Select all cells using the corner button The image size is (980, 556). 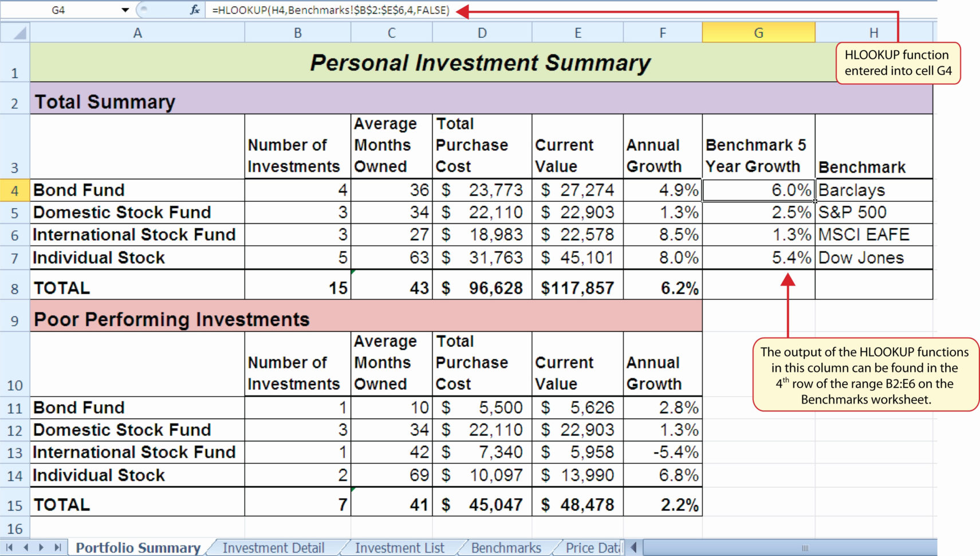tap(15, 33)
